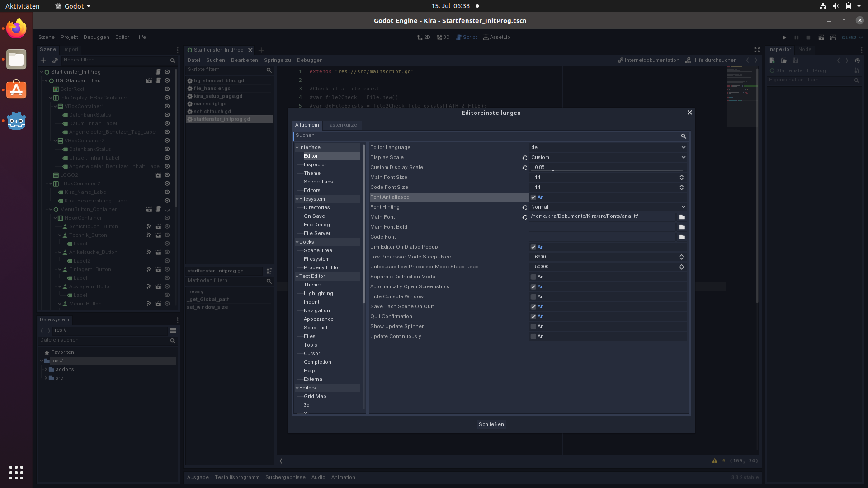Screen dimensions: 868x488
Task: Collapse the Text Editor settings section
Action: click(x=297, y=276)
